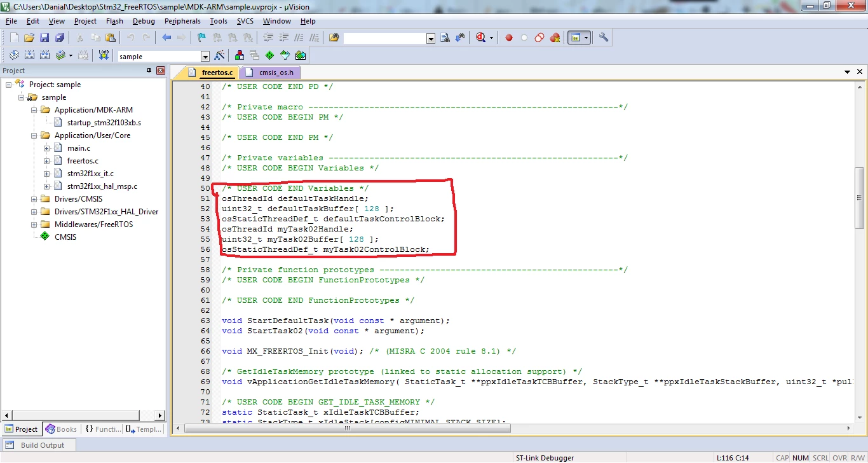
Task: Select startup_stm32f103xb.s in project tree
Action: coord(104,123)
